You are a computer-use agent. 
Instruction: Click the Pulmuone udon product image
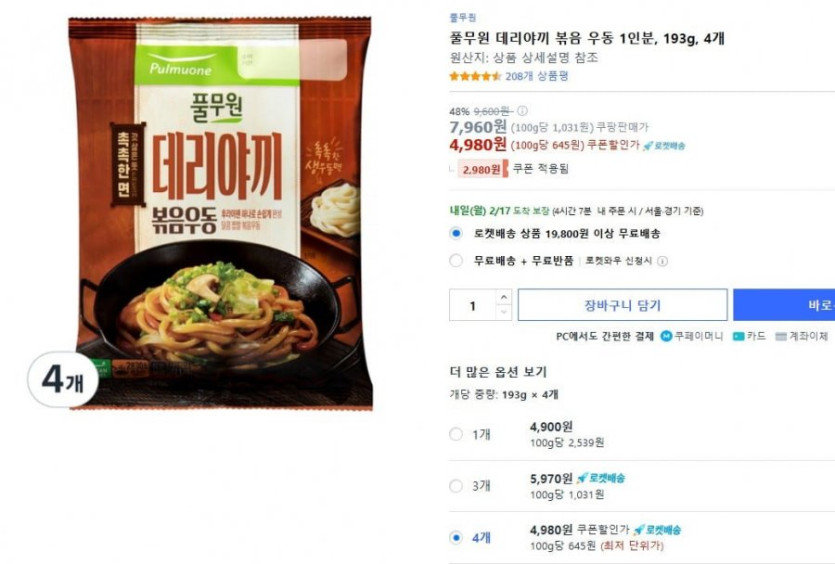pyautogui.click(x=220, y=214)
